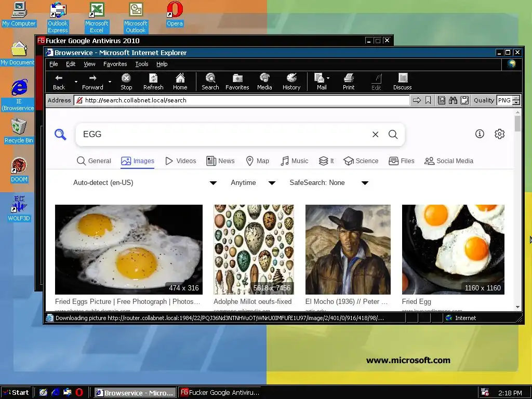Open the Favorites menu
Viewport: 532px width, 399px height.
coord(115,64)
